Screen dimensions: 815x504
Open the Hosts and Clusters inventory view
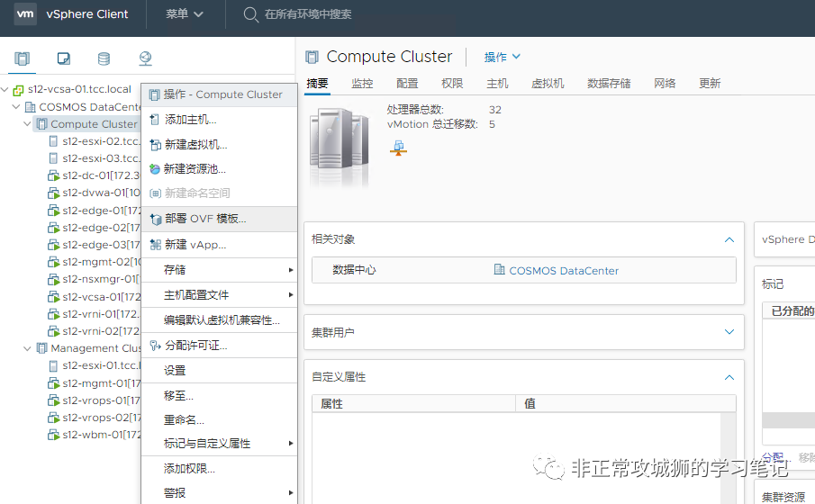tap(23, 58)
